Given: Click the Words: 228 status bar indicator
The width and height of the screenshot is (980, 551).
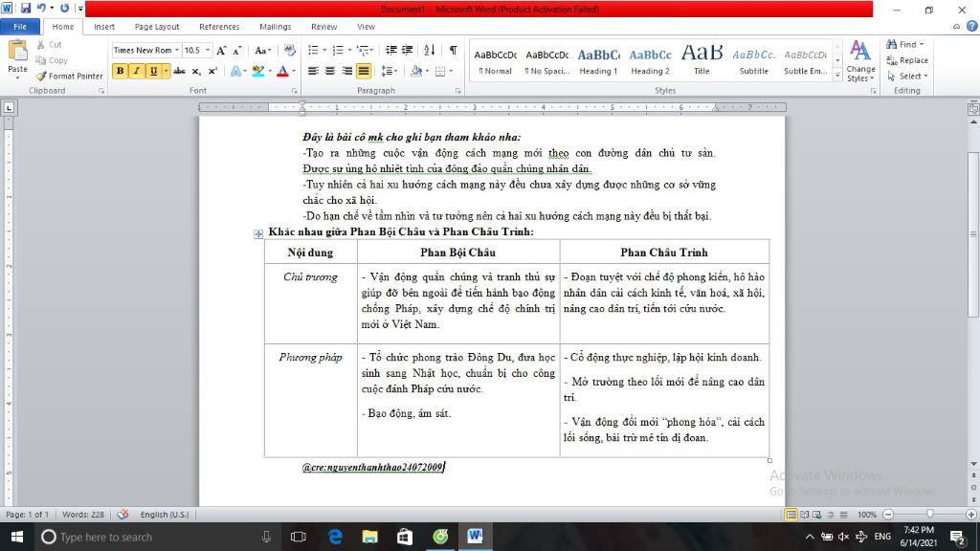Looking at the screenshot, I should [x=83, y=515].
